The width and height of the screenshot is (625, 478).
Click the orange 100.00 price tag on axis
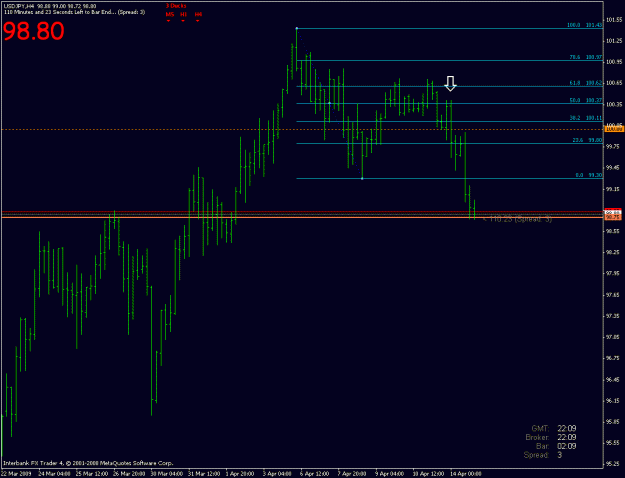pos(613,129)
